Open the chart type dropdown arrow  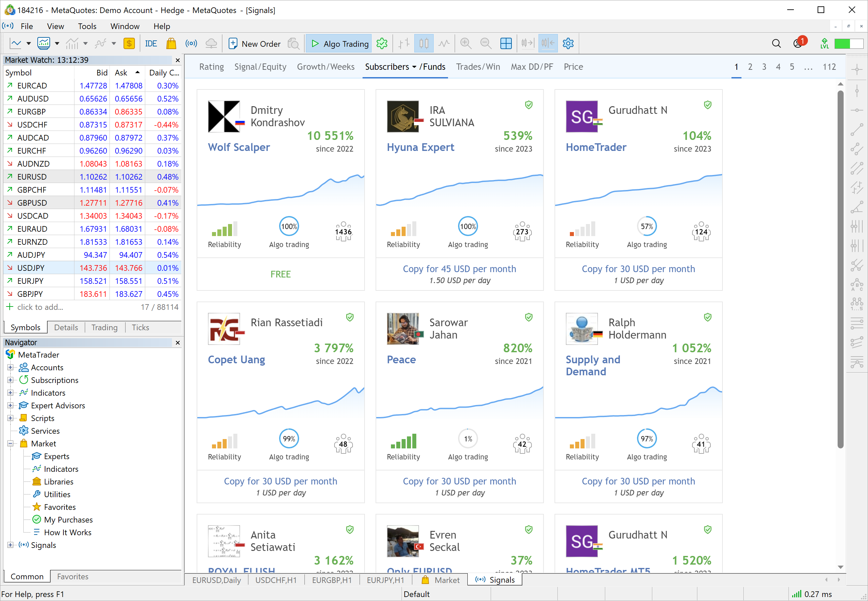pyautogui.click(x=29, y=44)
